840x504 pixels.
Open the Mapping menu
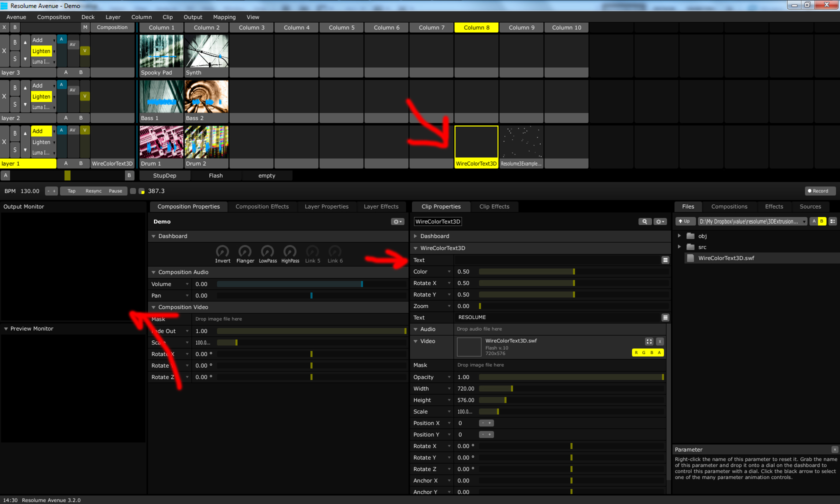tap(224, 17)
